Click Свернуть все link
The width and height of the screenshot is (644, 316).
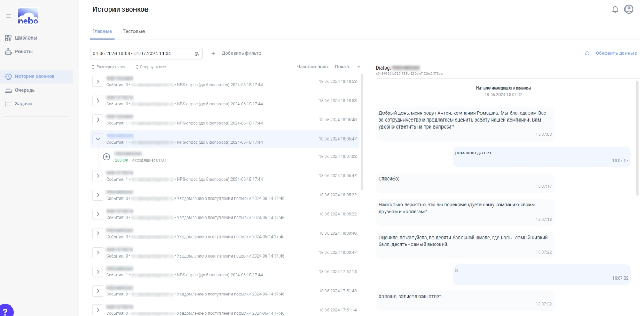pos(150,67)
